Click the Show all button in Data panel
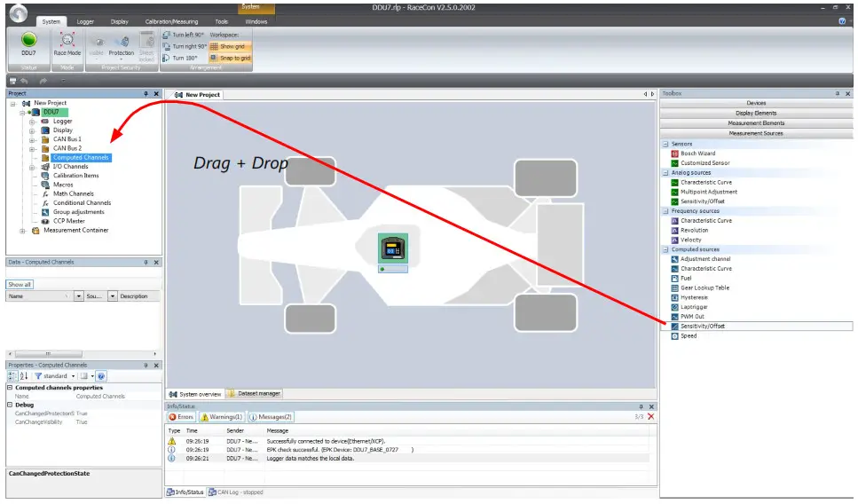The height and width of the screenshot is (504, 858). [20, 285]
